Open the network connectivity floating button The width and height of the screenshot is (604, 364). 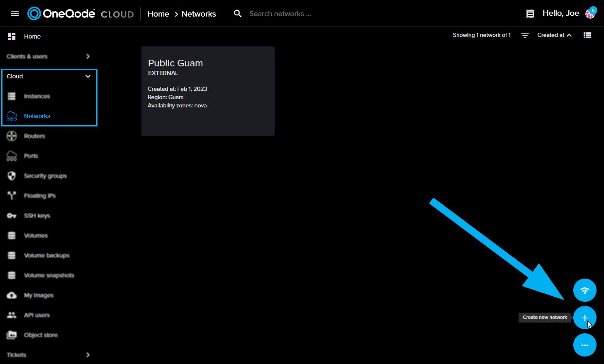point(585,290)
